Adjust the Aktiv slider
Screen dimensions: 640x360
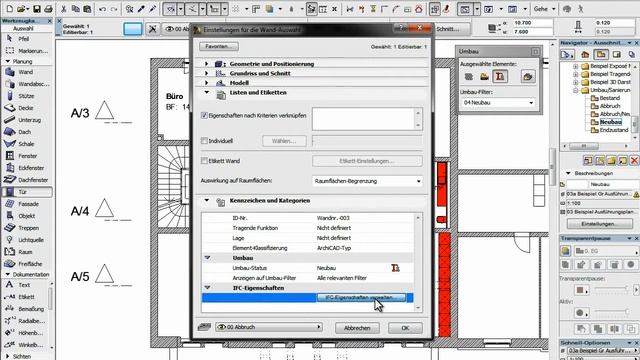tap(611, 311)
